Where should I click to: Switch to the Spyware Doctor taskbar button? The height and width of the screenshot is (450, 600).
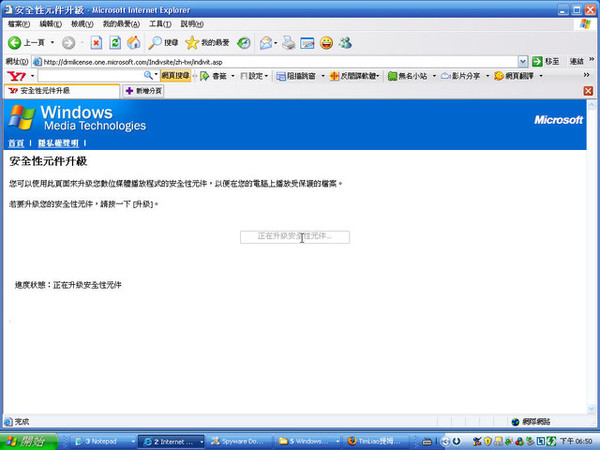(x=241, y=442)
